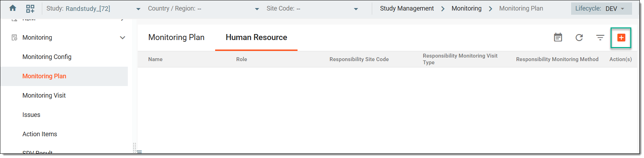Sort by Role column header
Screen dimensions: 644x158
[242, 59]
